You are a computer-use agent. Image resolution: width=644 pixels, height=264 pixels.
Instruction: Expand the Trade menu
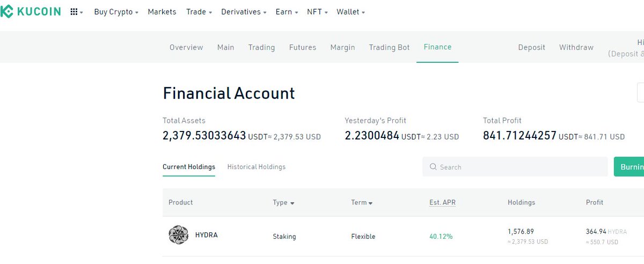(x=199, y=12)
